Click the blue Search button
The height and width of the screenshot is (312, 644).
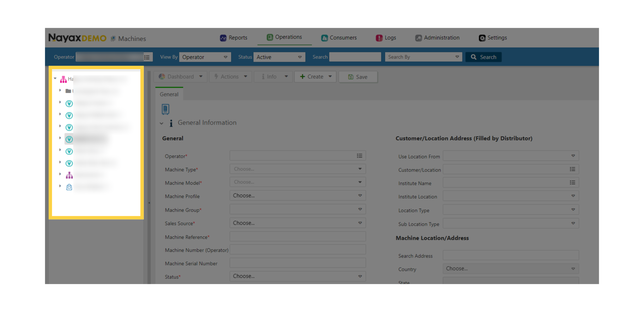click(483, 57)
